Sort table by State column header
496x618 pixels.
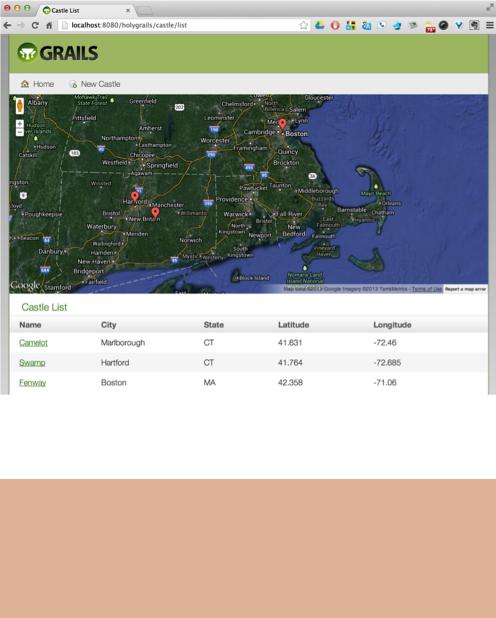214,325
